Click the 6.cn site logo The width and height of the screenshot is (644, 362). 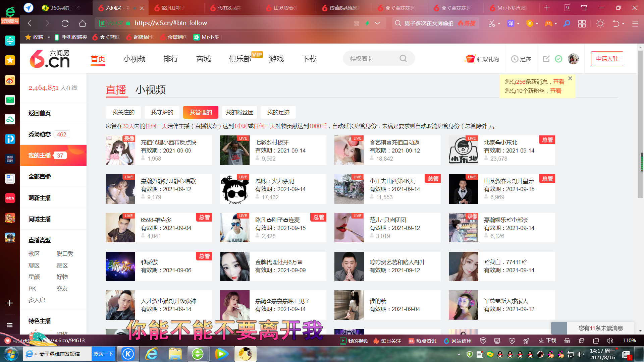tap(50, 59)
